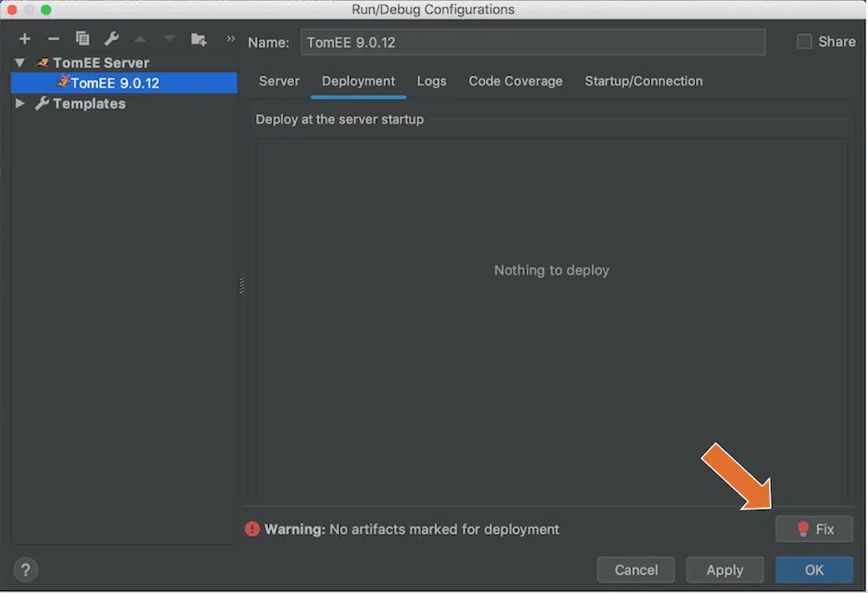
Task: Click the help question mark button
Action: [26, 570]
